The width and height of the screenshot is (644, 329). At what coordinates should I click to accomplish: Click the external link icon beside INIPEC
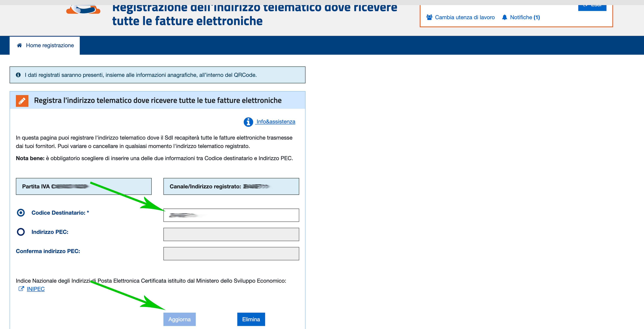[x=21, y=289]
